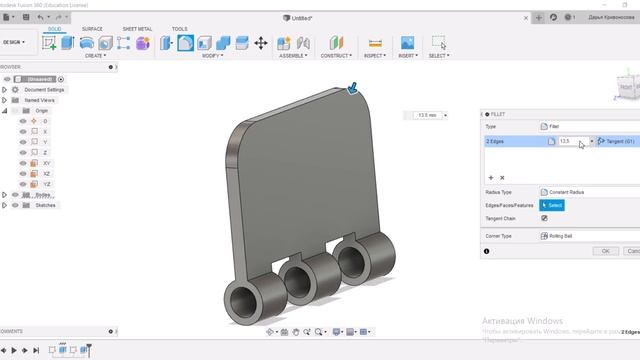
Task: Switch to the SOLID tab
Action: (x=55, y=29)
